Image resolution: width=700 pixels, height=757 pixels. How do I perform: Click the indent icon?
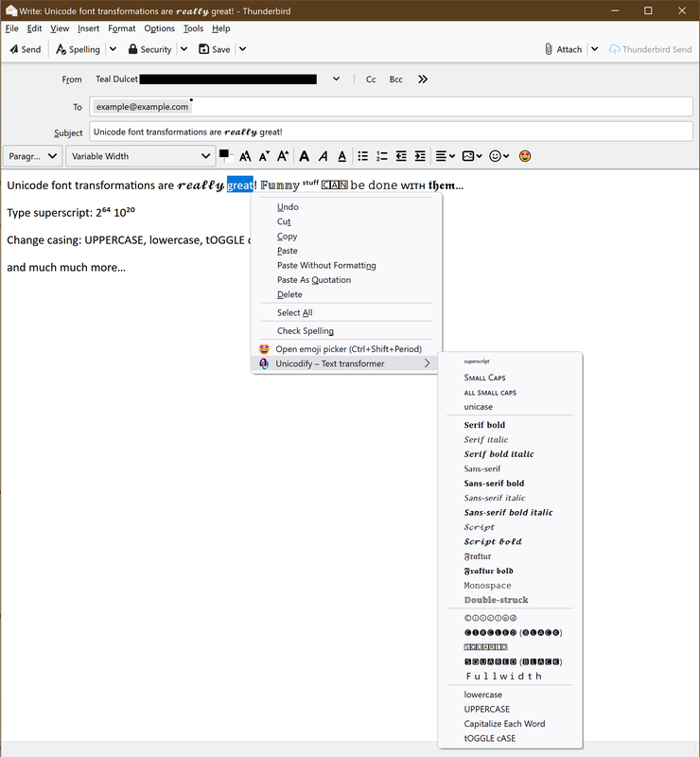click(x=421, y=156)
